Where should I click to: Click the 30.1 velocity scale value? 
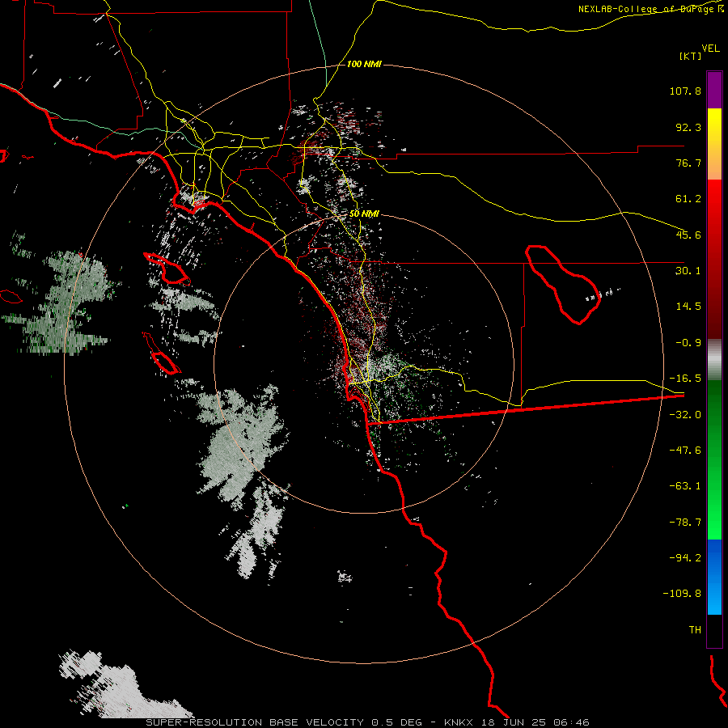tap(688, 271)
